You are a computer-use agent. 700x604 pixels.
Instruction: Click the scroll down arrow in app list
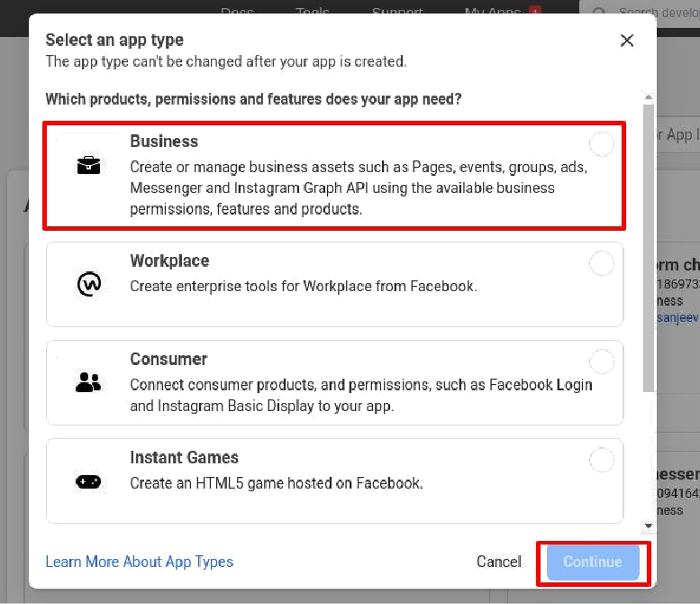coord(649,526)
